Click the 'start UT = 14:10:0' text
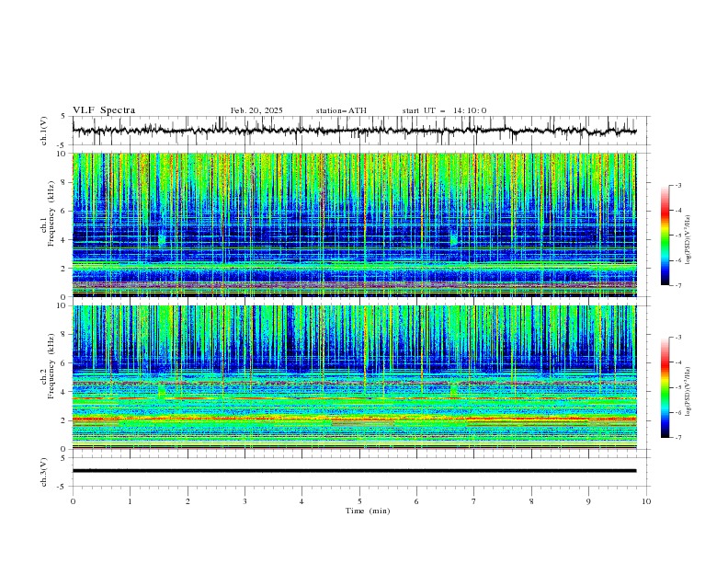Viewport: 728px width, 563px height. coord(444,110)
